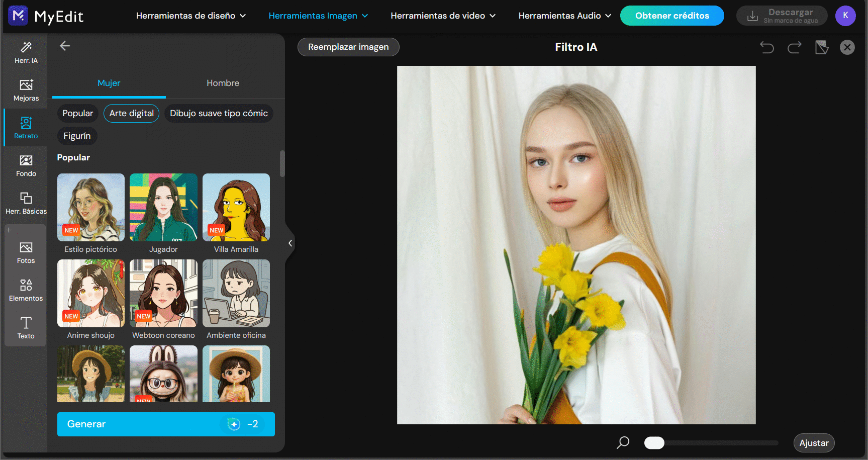Viewport: 868px width, 460px height.
Task: Click the Popular section heading
Action: click(73, 158)
